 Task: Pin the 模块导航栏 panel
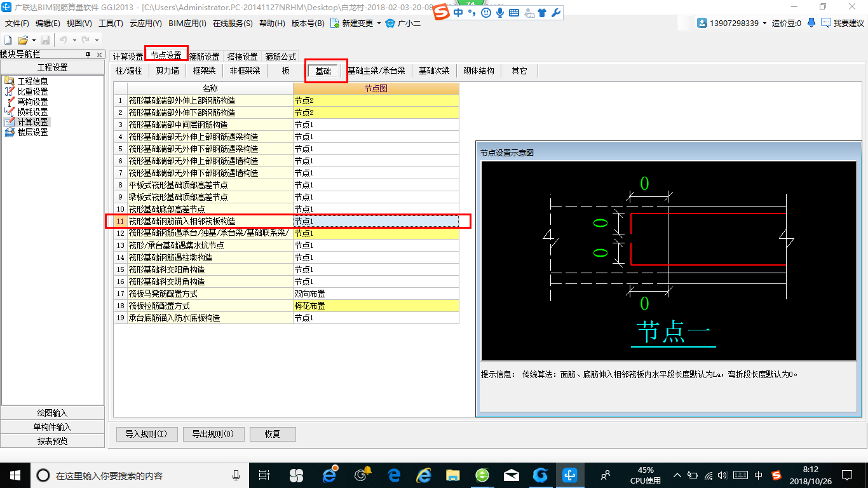pyautogui.click(x=88, y=55)
